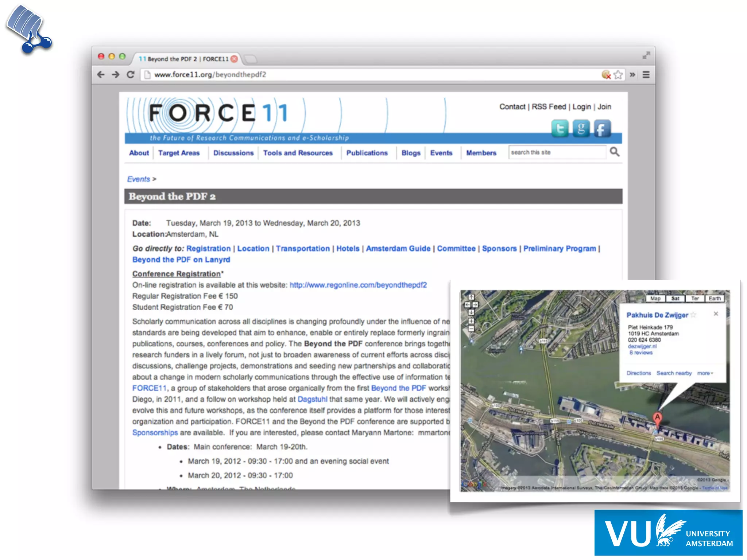The width and height of the screenshot is (747, 560).
Task: Open the Preliminary Program link
Action: point(560,249)
